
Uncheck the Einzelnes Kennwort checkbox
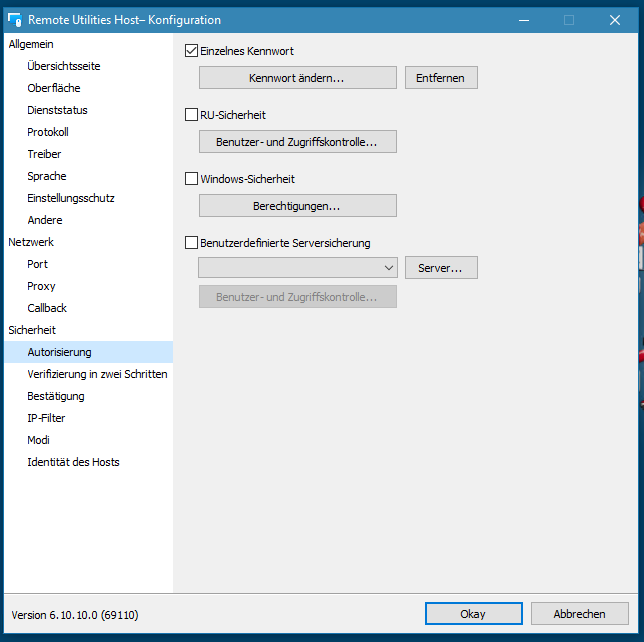192,51
